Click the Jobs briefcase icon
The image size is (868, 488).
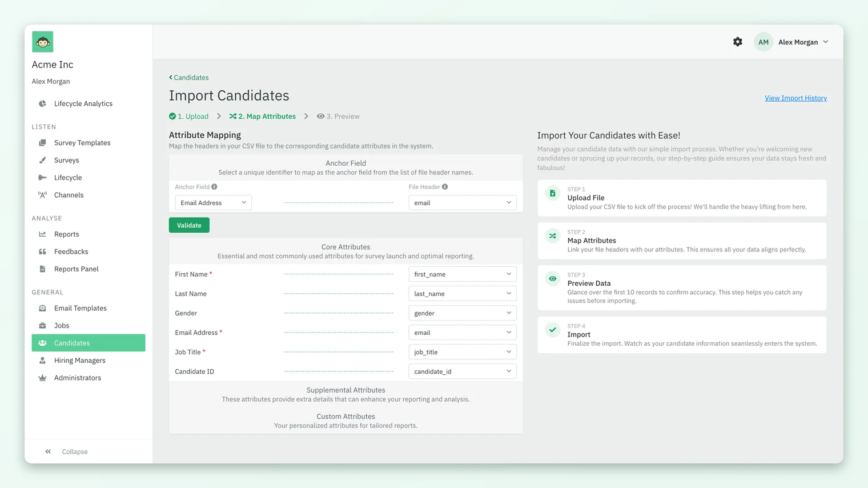pos(42,326)
